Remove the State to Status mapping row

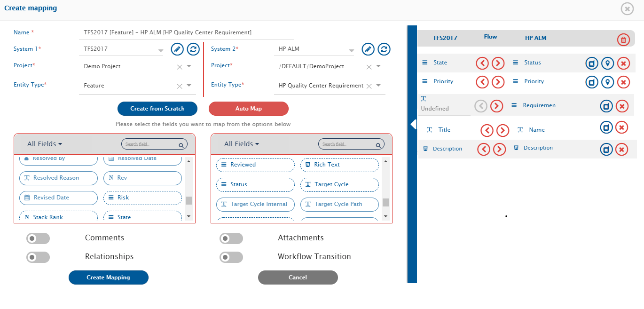pos(623,63)
